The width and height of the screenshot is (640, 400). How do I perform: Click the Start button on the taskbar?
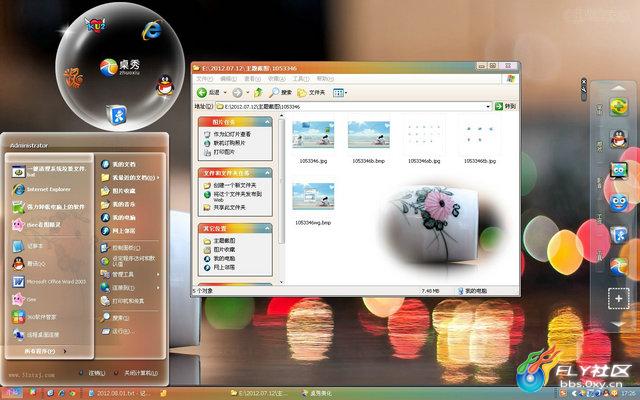click(x=11, y=393)
